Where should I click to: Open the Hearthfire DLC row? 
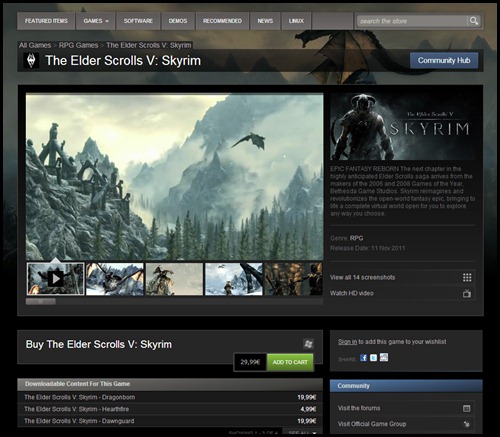click(x=170, y=409)
